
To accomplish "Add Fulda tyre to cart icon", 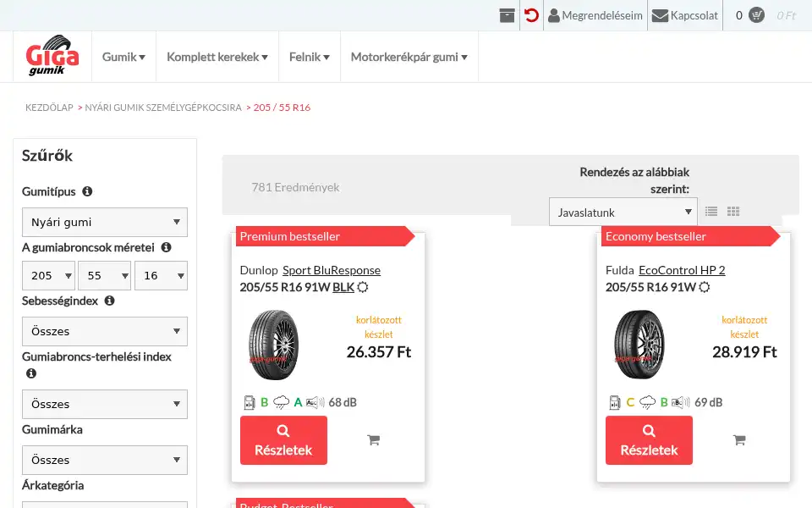I will pyautogui.click(x=739, y=440).
